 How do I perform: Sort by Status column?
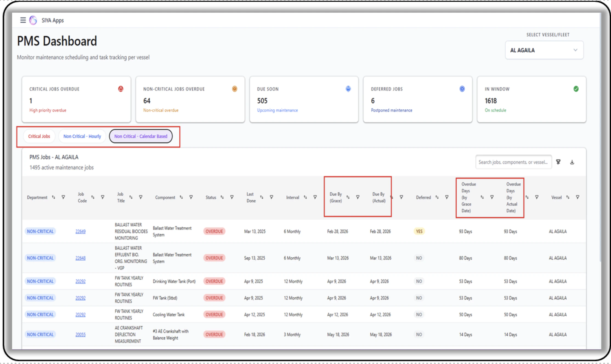coord(222,197)
